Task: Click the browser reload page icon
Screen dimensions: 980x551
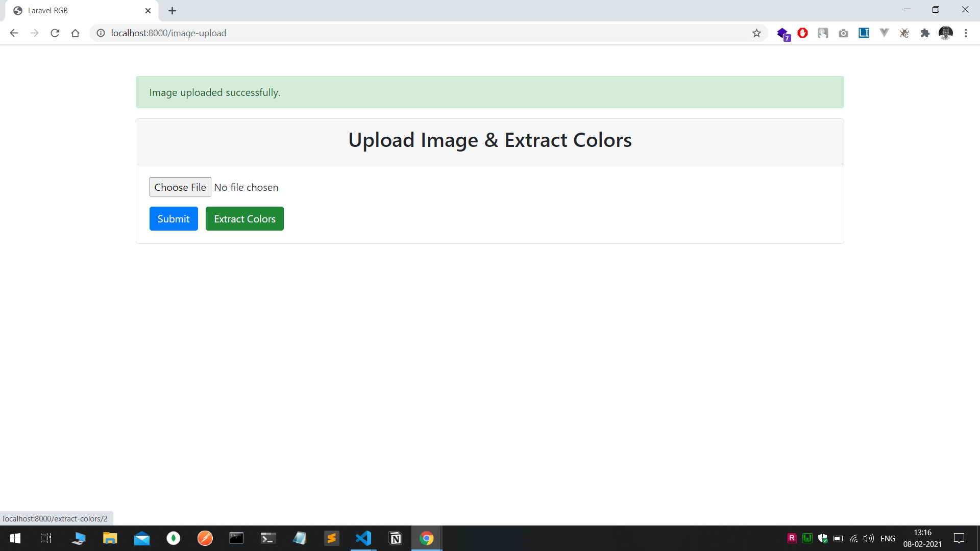Action: coord(55,33)
